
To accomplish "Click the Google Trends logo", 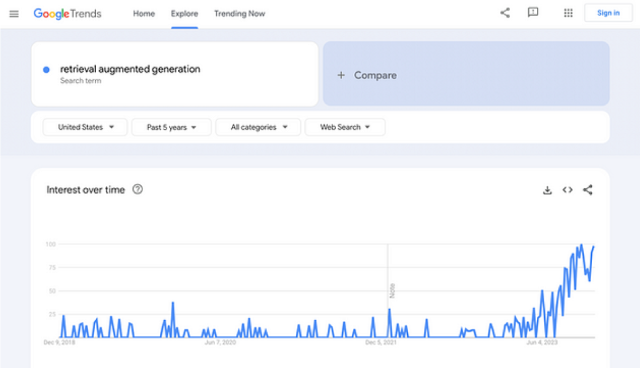I will pos(67,13).
